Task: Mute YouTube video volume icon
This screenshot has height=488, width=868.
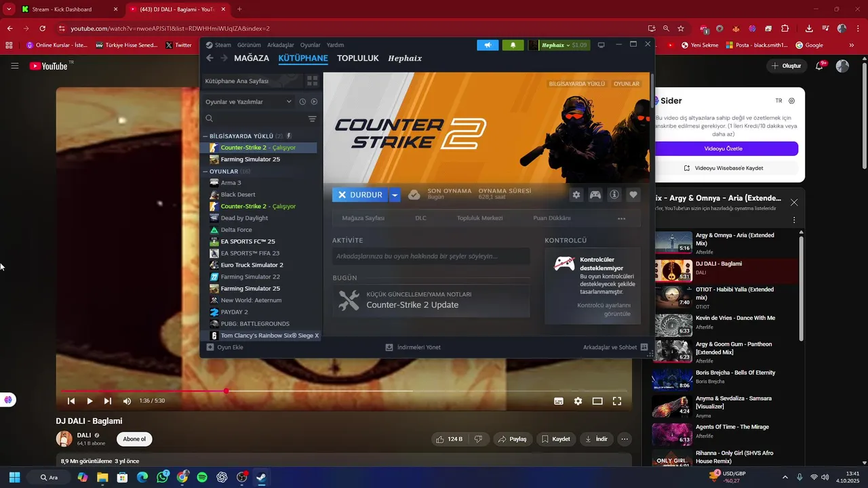Action: (127, 401)
